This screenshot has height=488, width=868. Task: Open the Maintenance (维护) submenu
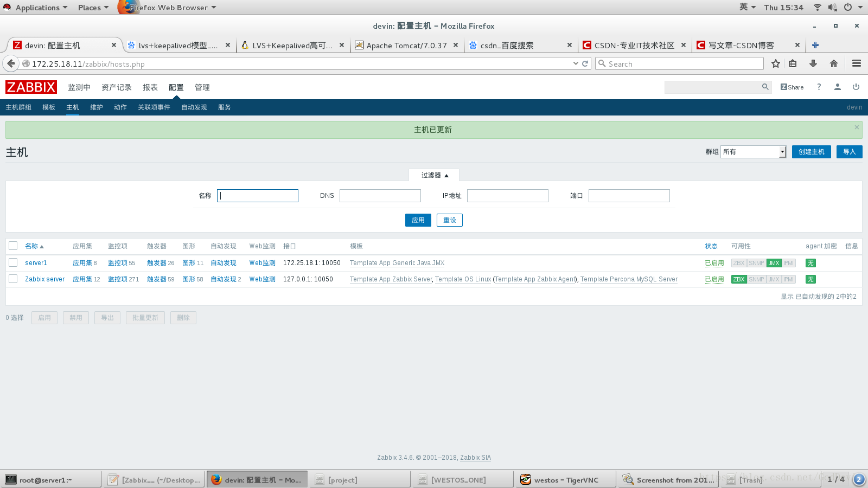pyautogui.click(x=97, y=107)
